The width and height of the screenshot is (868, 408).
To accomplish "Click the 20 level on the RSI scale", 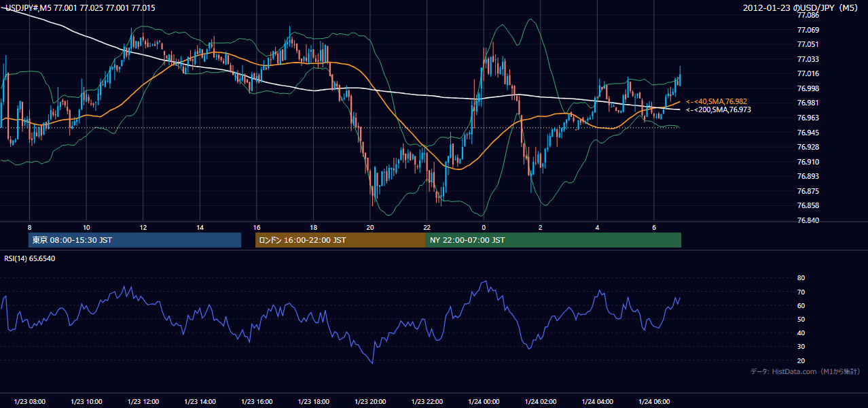I will [x=801, y=360].
